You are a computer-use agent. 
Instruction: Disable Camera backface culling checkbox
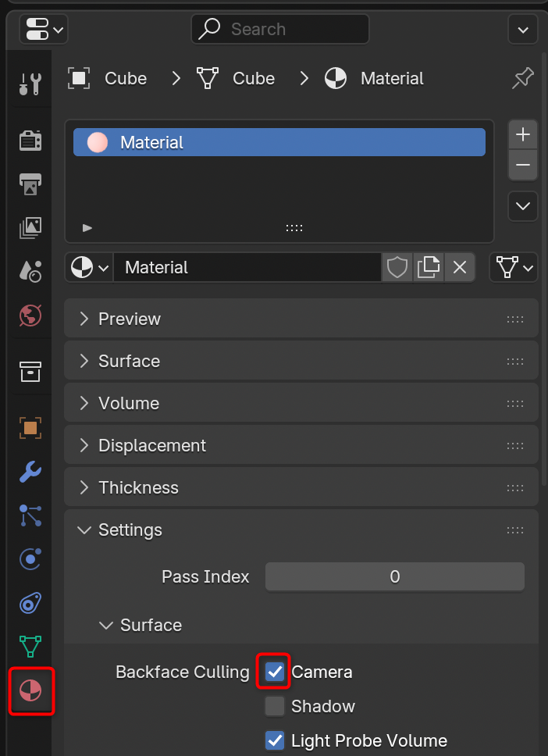275,672
